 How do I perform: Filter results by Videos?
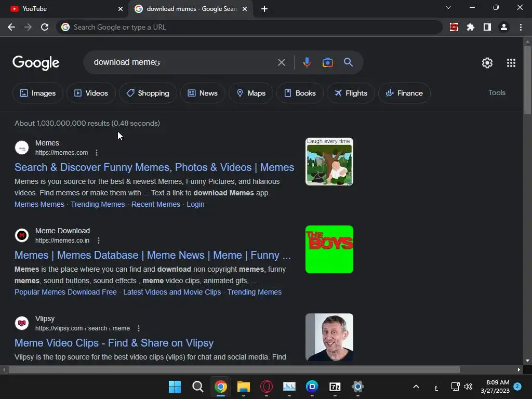click(x=91, y=93)
